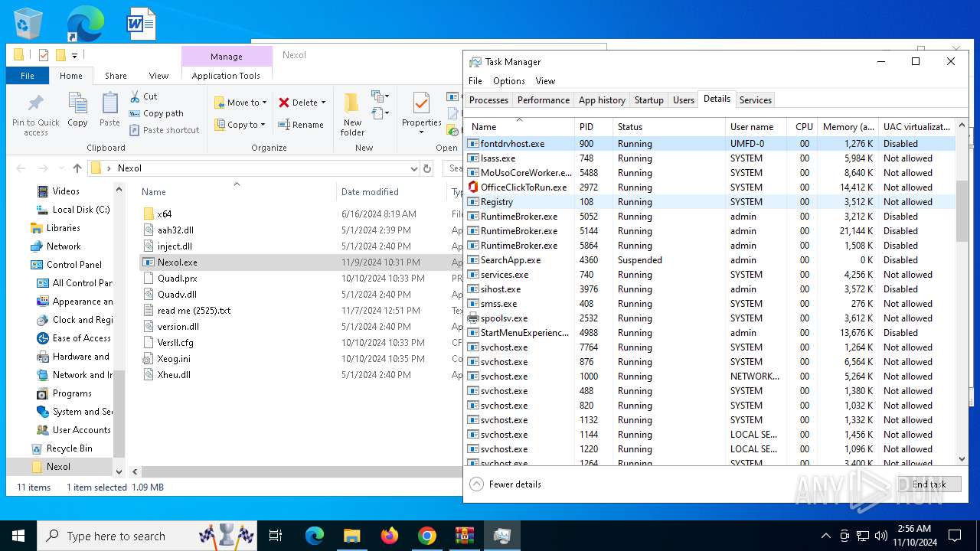The image size is (980, 551).
Task: Select Network in navigation pane
Action: tap(64, 246)
